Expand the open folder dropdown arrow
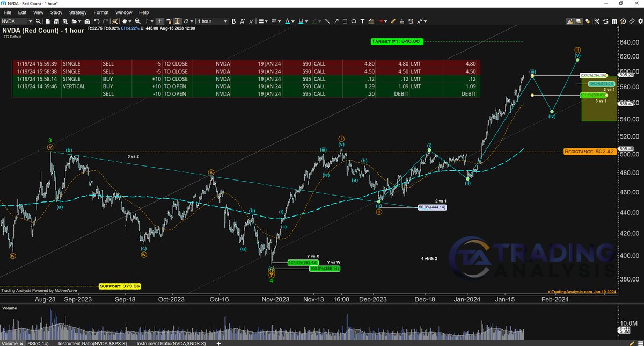644x346 pixels. pyautogui.click(x=79, y=21)
